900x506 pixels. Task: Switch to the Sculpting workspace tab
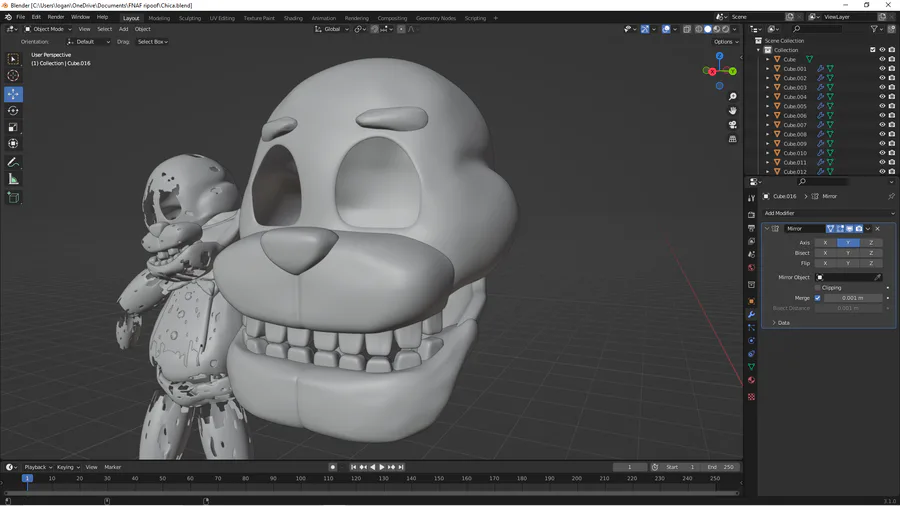189,18
